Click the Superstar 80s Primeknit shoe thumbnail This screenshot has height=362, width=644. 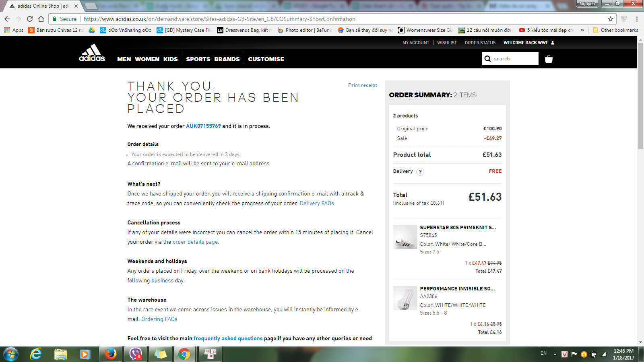[405, 237]
